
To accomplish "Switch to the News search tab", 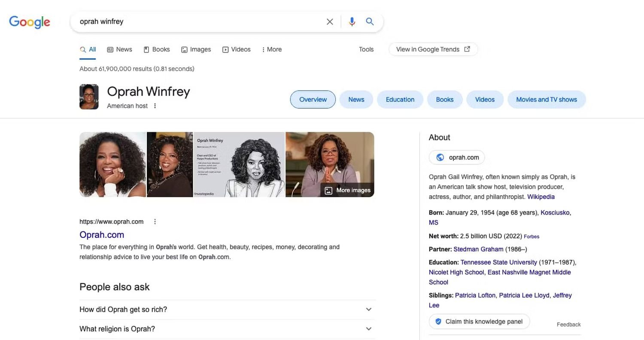I will click(120, 49).
